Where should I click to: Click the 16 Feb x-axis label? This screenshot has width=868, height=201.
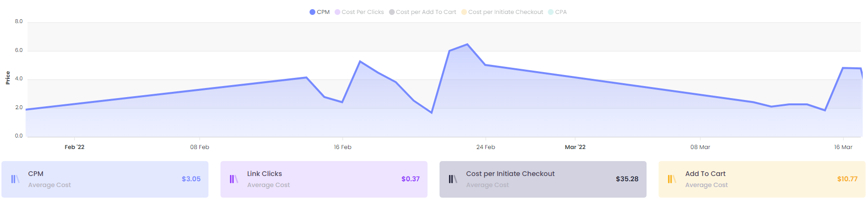tap(343, 147)
